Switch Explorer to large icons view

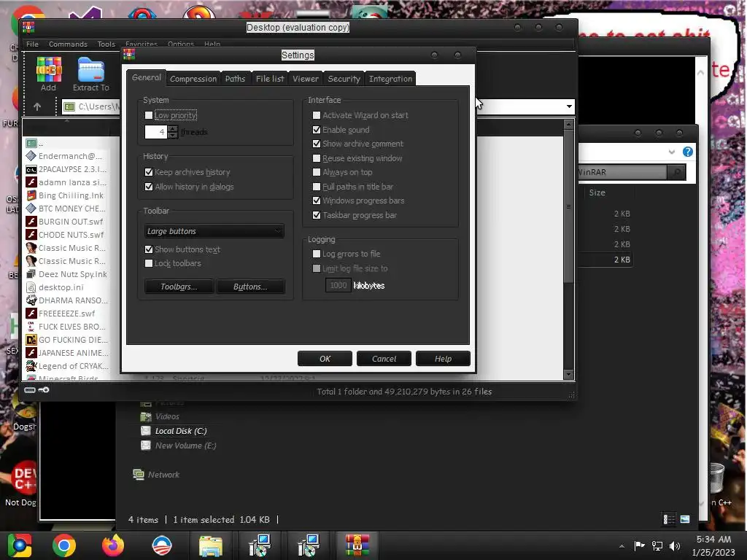[685, 519]
